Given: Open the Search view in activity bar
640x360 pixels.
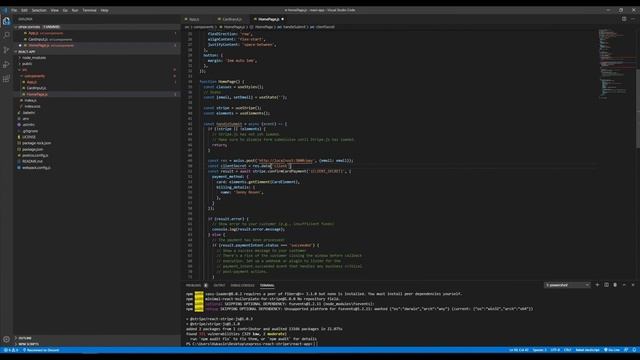Looking at the screenshot, I should [7, 36].
